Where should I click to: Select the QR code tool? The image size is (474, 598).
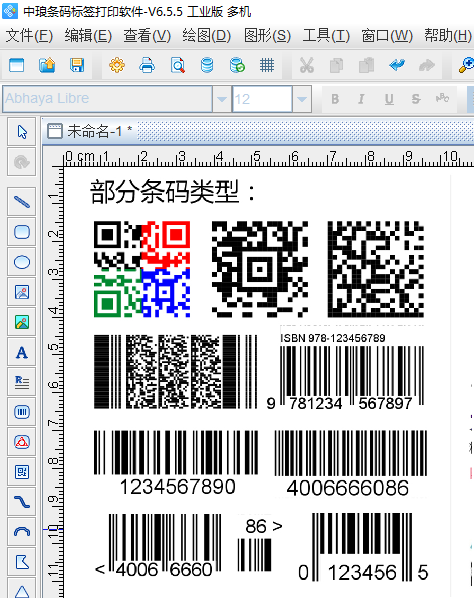click(22, 472)
